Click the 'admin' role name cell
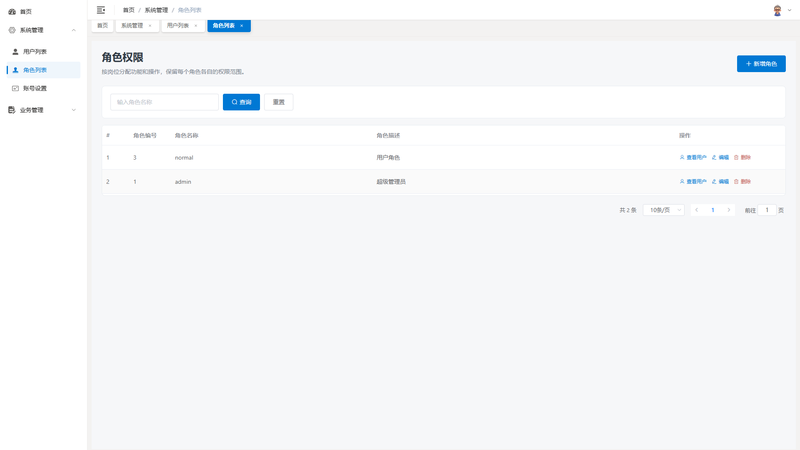Image resolution: width=800 pixels, height=450 pixels. pyautogui.click(x=183, y=182)
